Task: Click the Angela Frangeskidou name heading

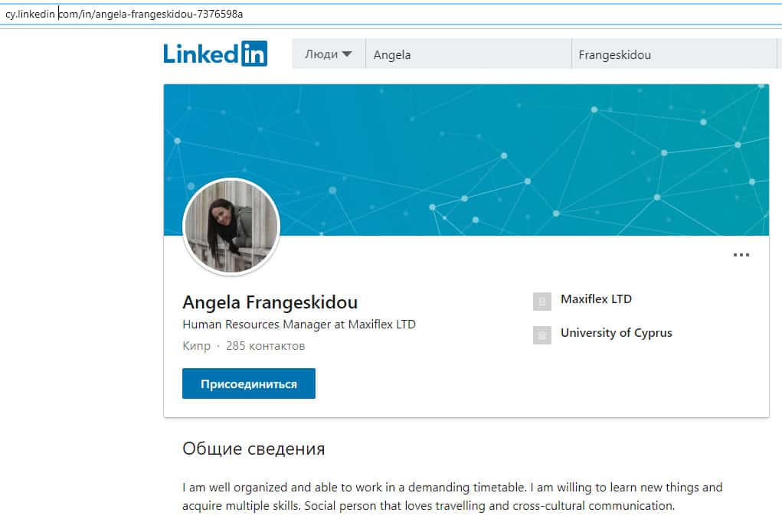Action: click(270, 302)
